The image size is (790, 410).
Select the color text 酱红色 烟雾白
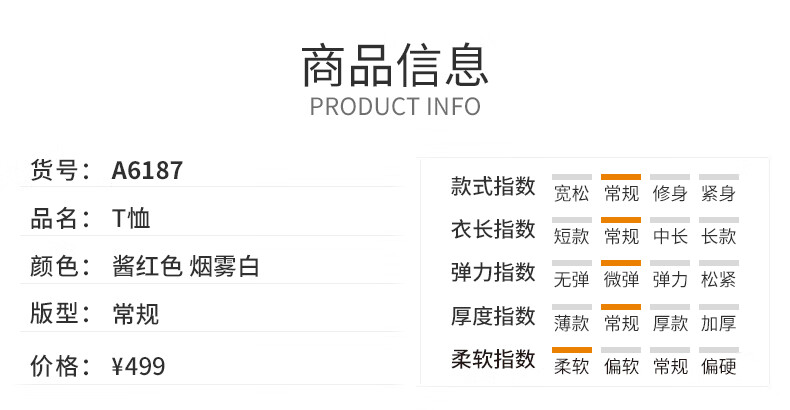coord(185,266)
